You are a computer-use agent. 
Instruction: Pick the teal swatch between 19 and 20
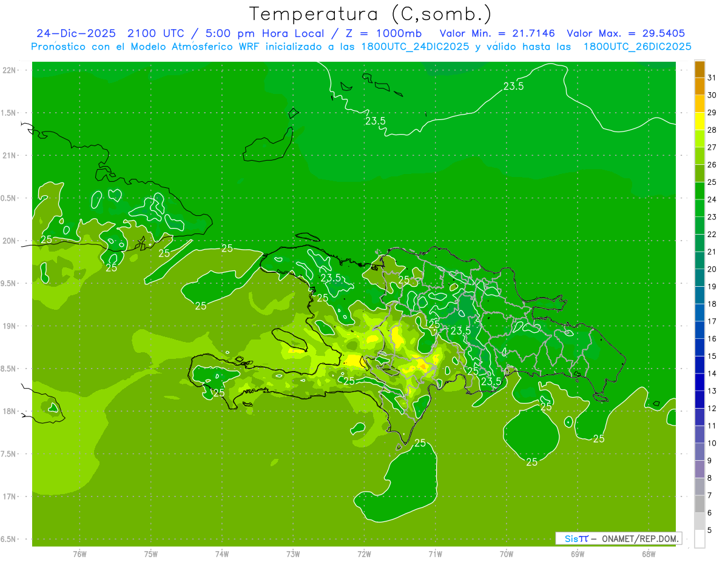699,278
